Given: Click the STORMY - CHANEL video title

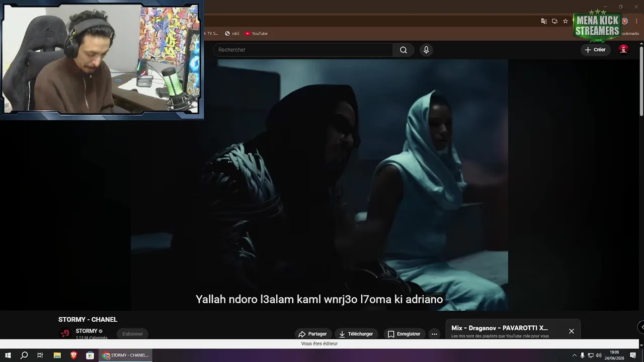Looking at the screenshot, I should [88, 319].
